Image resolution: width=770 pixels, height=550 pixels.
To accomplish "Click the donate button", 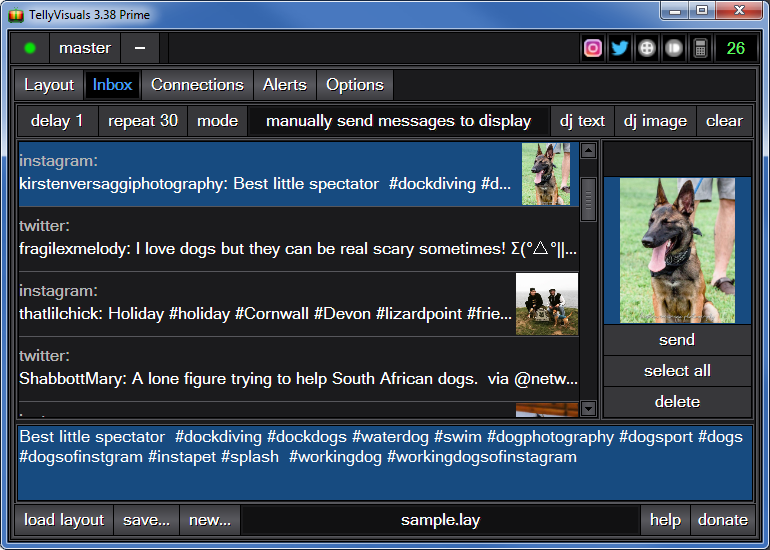I will coord(722,520).
